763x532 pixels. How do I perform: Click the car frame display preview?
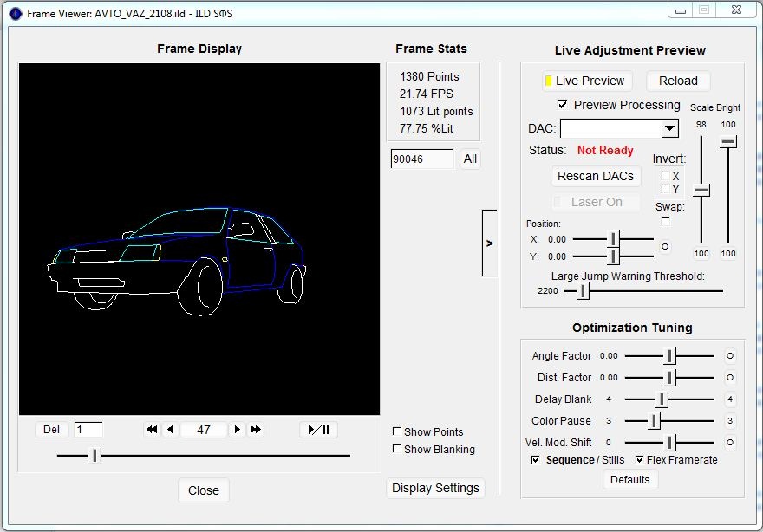[x=199, y=239]
